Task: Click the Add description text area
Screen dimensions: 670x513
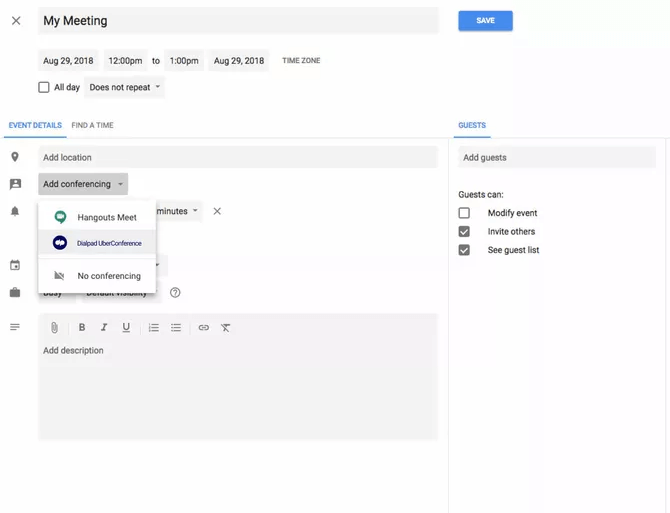Action: click(x=238, y=389)
